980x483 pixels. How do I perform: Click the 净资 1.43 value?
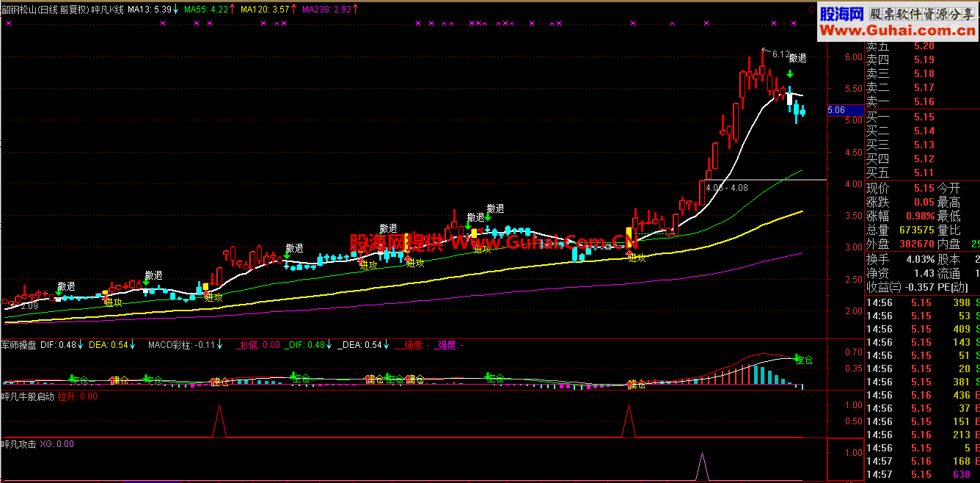click(924, 272)
